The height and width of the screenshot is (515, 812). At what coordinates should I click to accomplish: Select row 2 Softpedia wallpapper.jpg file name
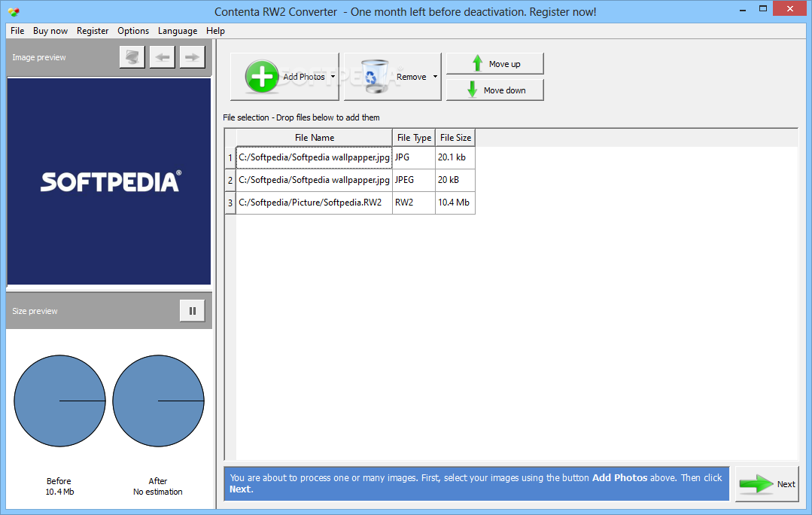(314, 180)
